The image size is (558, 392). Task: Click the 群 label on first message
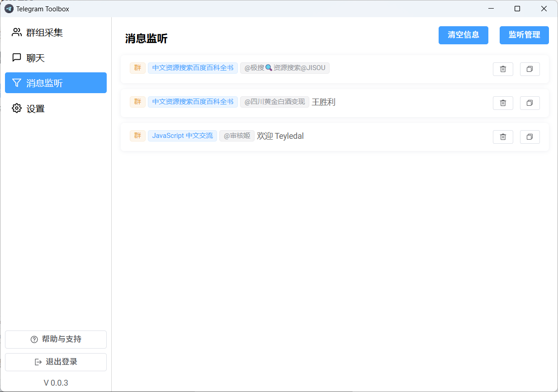tap(137, 68)
